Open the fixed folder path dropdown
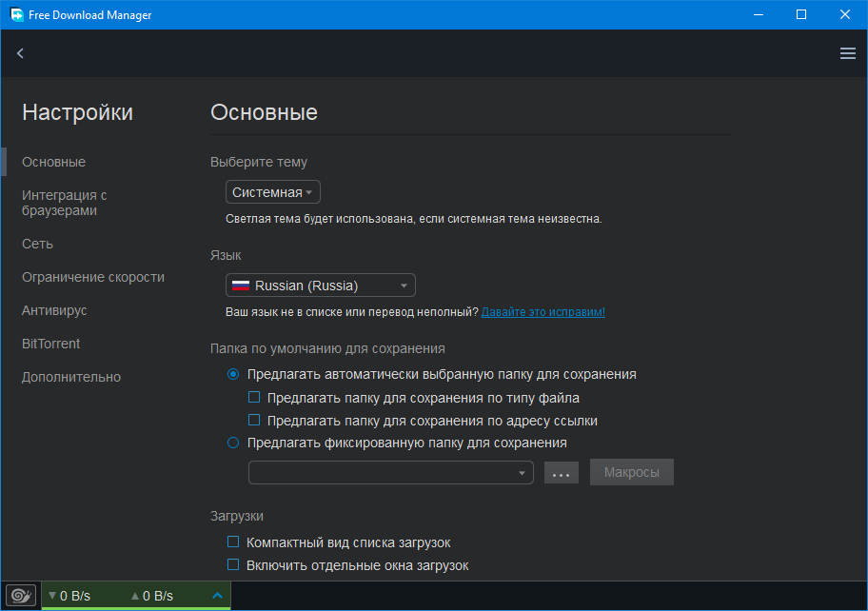Viewport: 868px width, 611px height. pos(391,473)
